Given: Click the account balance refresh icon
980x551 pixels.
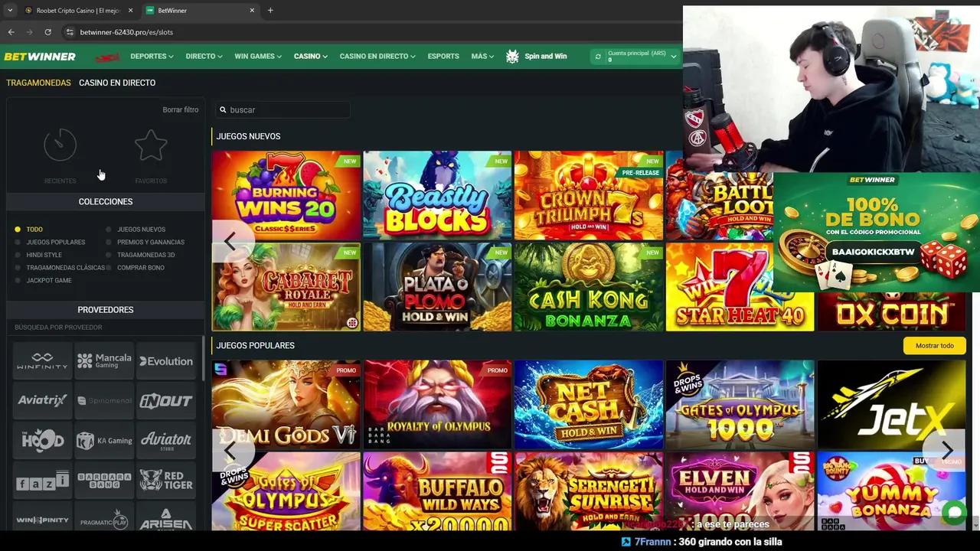Looking at the screenshot, I should (598, 57).
